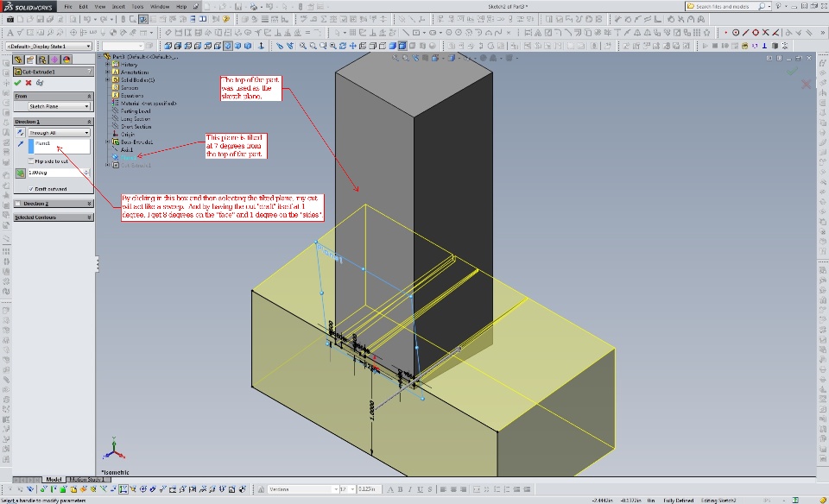
Task: Cancel the Cut-Extrude with red X
Action: pos(28,83)
